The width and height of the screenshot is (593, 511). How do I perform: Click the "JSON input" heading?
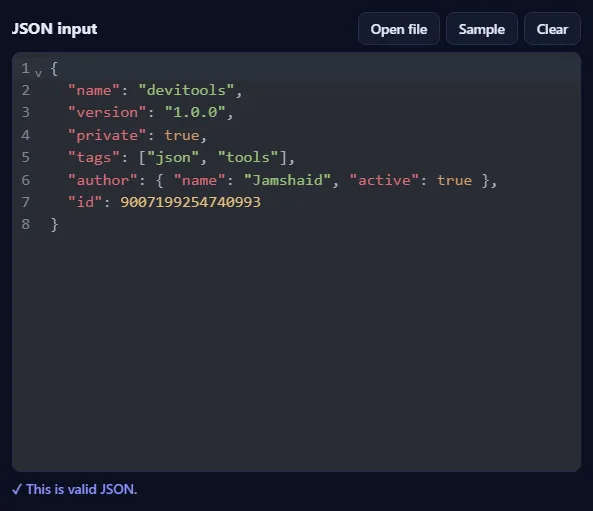(x=54, y=29)
